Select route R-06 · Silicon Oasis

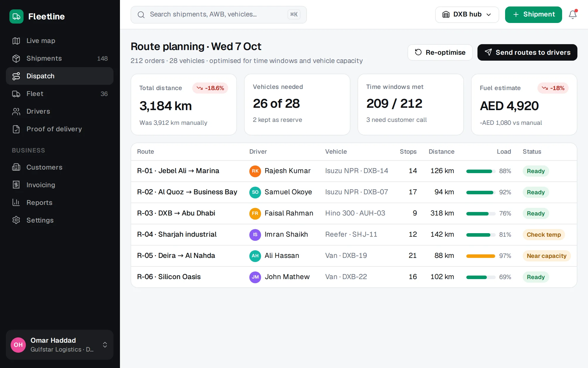(169, 277)
